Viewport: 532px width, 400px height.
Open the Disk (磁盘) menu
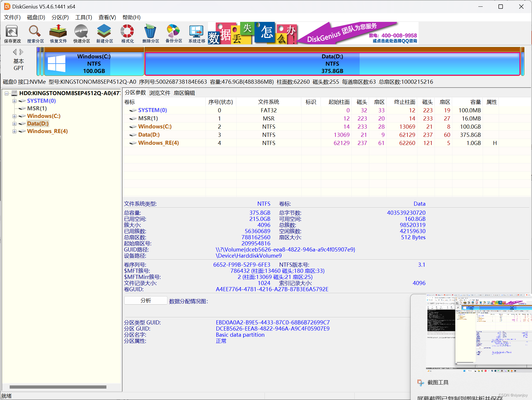pos(36,17)
